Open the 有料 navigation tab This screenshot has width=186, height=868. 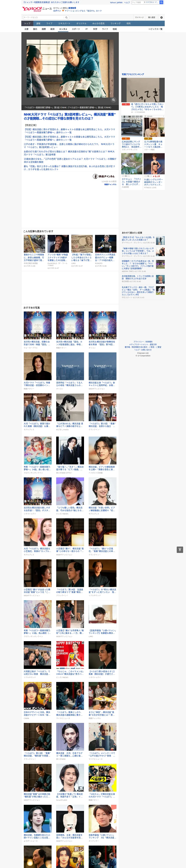(x=128, y=24)
